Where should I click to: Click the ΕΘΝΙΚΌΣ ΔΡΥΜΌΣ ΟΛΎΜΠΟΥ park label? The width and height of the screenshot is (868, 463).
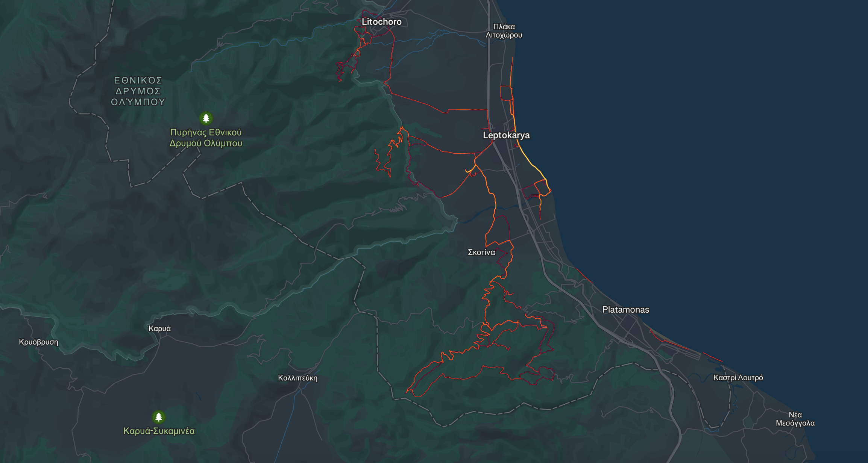click(x=138, y=91)
